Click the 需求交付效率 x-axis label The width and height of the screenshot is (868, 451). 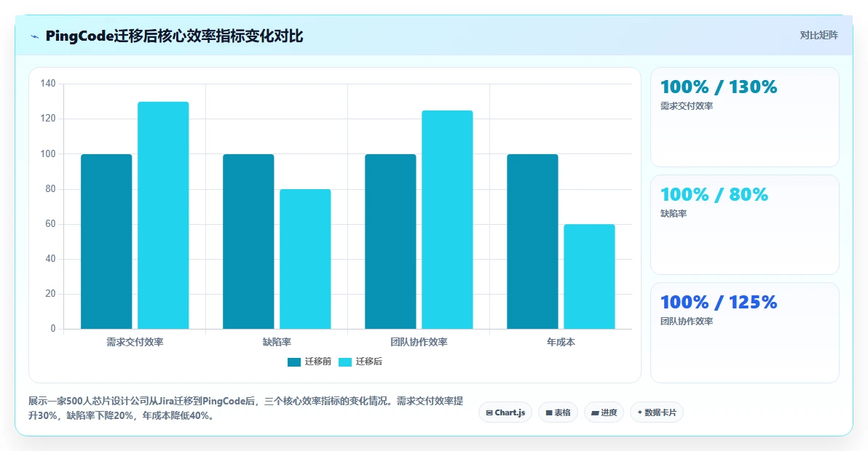[135, 342]
